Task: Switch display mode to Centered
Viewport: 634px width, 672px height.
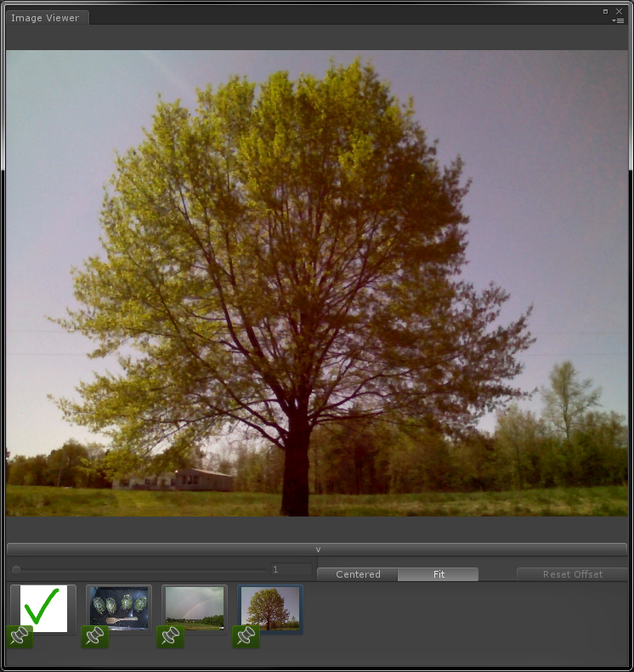Action: [x=358, y=574]
